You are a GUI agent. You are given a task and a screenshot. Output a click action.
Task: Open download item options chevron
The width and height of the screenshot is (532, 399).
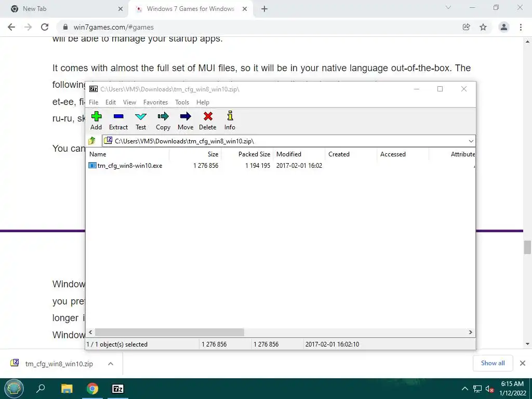(x=110, y=364)
